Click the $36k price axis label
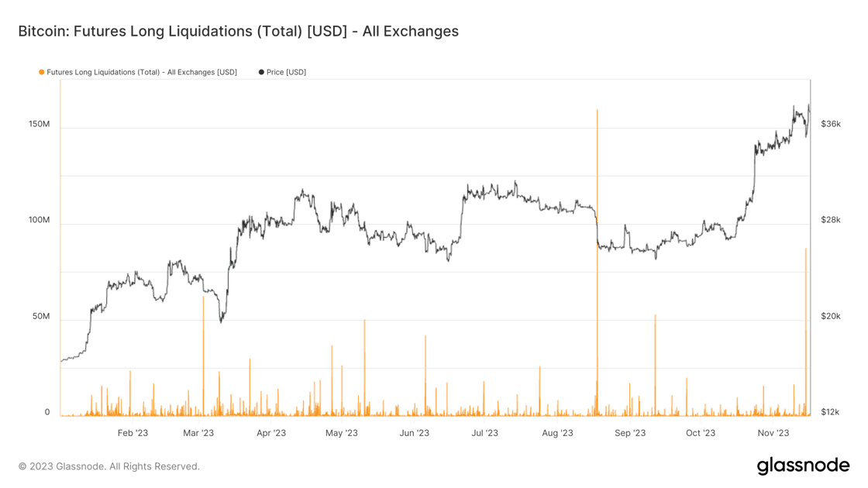This screenshot has height=488, width=868. click(831, 124)
